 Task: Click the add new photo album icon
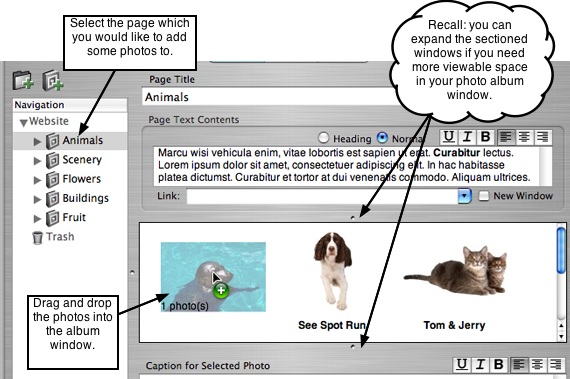53,80
